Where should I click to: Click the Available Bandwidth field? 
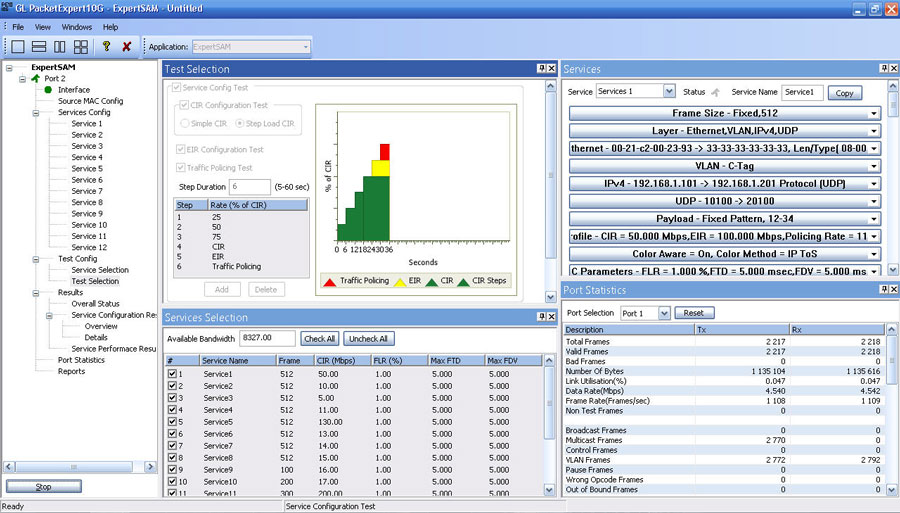point(267,338)
